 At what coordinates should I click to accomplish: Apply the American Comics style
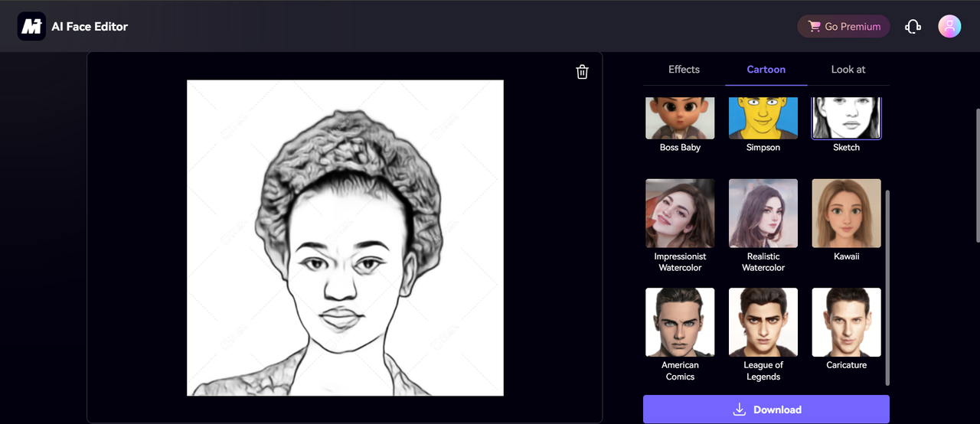[x=680, y=322]
